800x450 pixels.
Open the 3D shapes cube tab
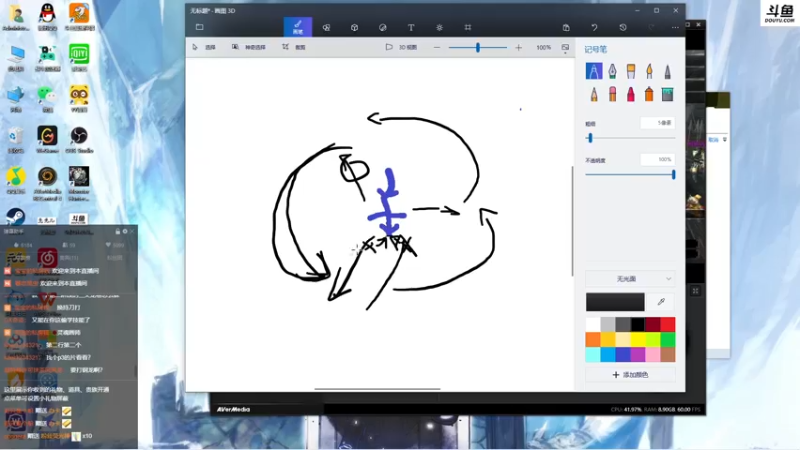pyautogui.click(x=355, y=28)
